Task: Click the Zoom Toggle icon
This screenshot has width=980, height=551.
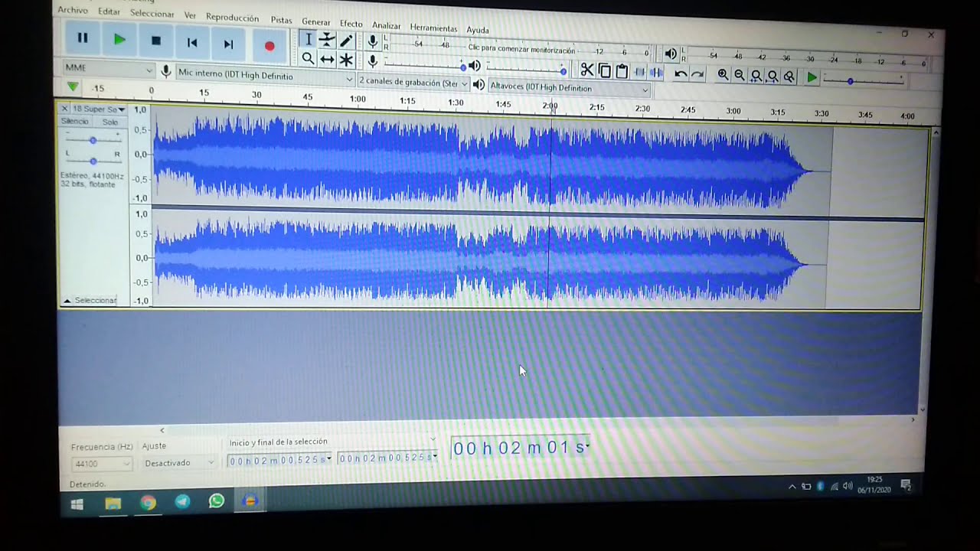Action: [x=789, y=77]
